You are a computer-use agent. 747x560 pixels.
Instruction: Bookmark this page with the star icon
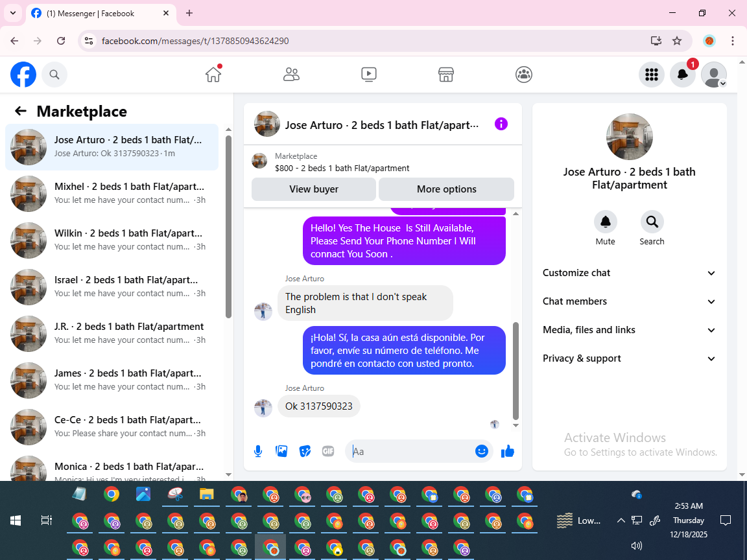tap(677, 41)
